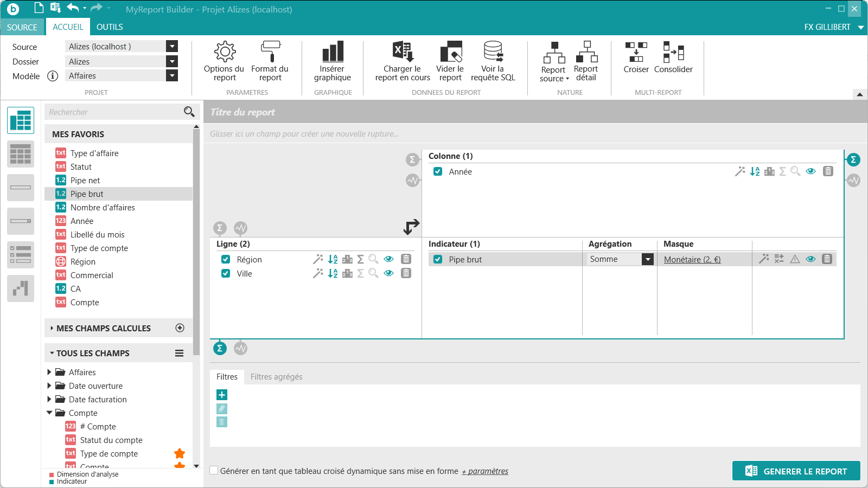This screenshot has height=488, width=868.
Task: Click Vider le report icon
Action: 450,52
